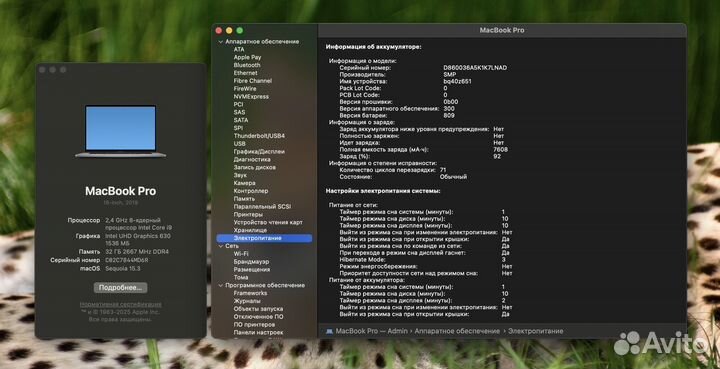Maximize System Information with green button
Viewport: 720px width, 369px height.
click(240, 30)
